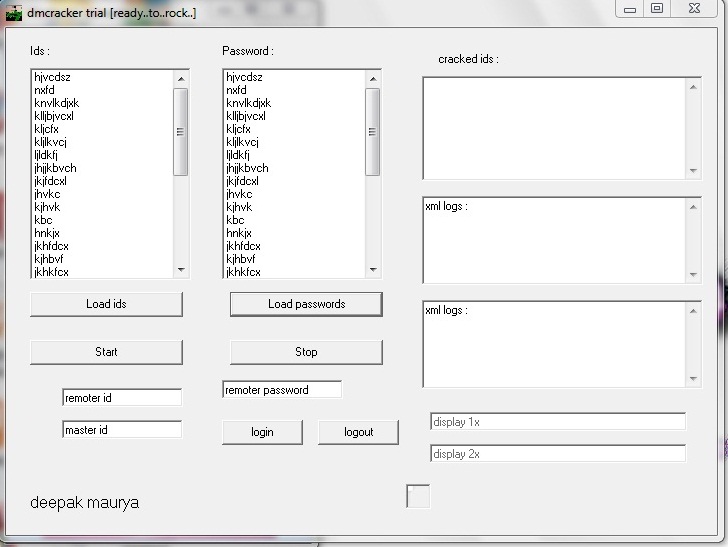728x547 pixels.
Task: Focus the remoter id input field
Action: 122,397
